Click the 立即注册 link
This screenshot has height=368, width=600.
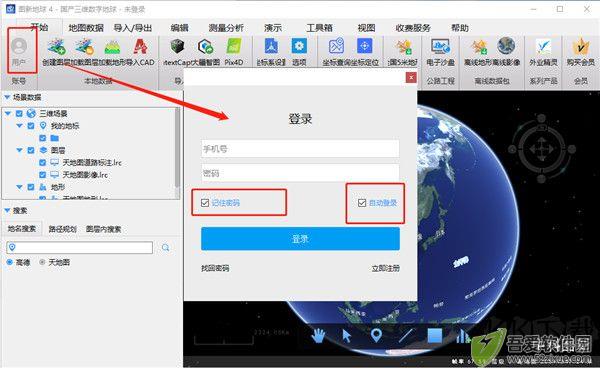tap(386, 269)
